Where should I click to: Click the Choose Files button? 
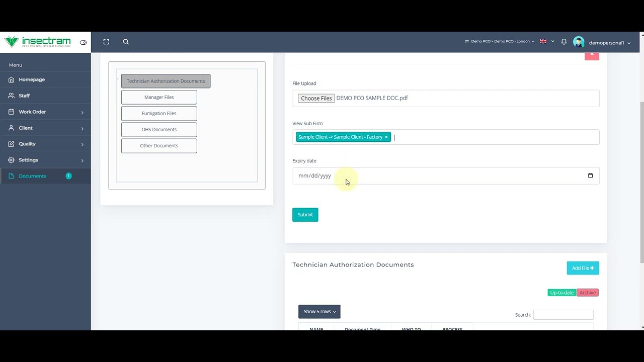point(316,98)
